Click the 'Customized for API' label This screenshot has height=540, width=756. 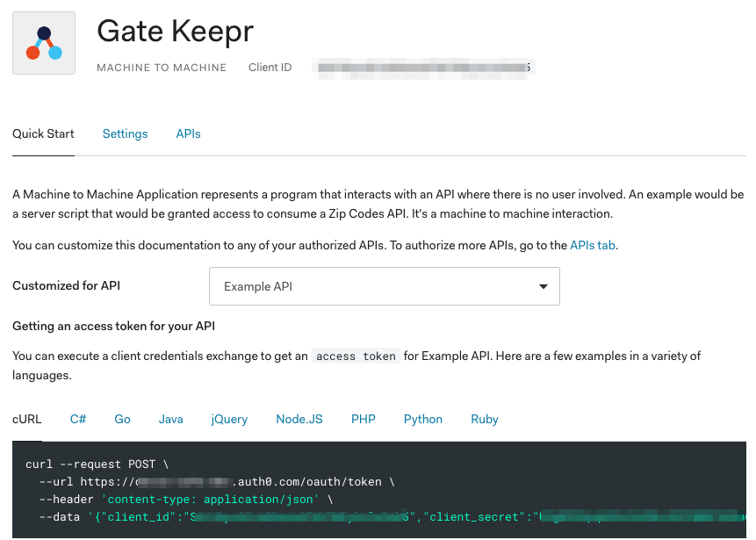coord(66,285)
